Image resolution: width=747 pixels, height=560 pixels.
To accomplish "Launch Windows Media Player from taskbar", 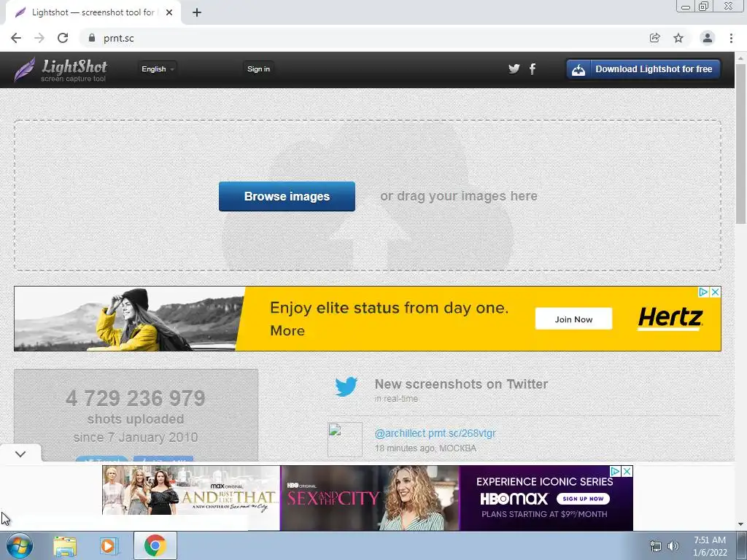I will 109,545.
